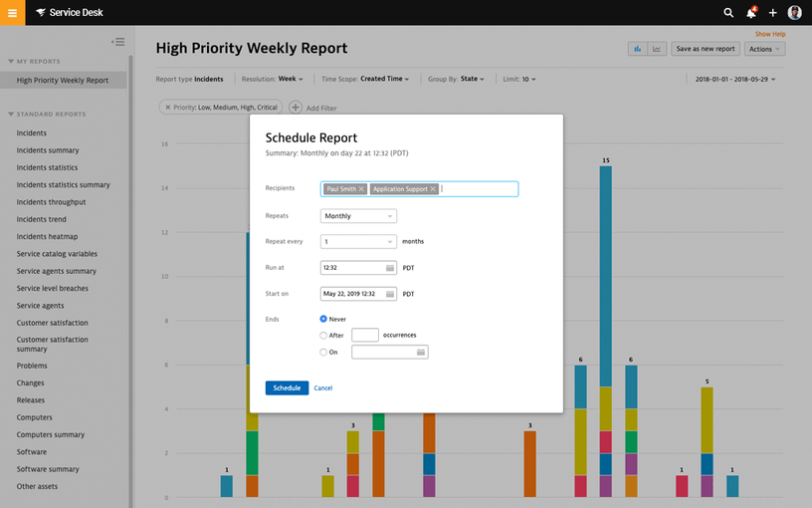Click the Add Filter plus icon
Viewport: 812px width, 508px height.
296,108
